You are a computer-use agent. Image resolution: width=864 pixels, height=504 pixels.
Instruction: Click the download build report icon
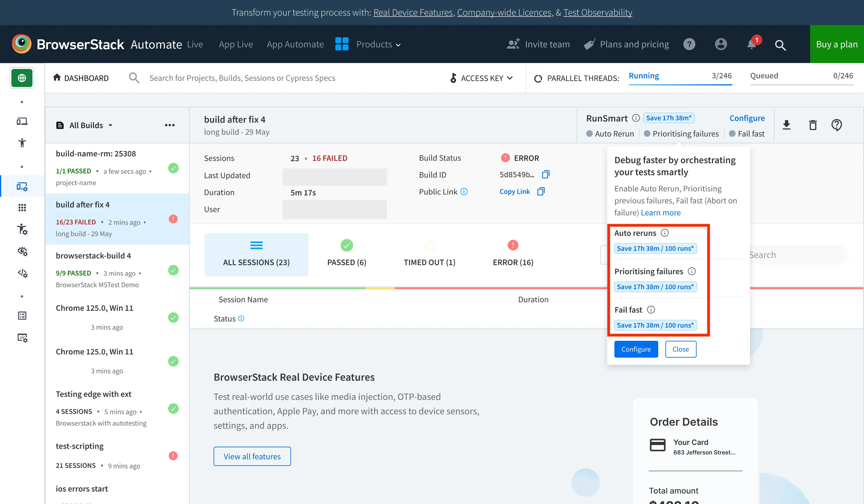tap(787, 125)
